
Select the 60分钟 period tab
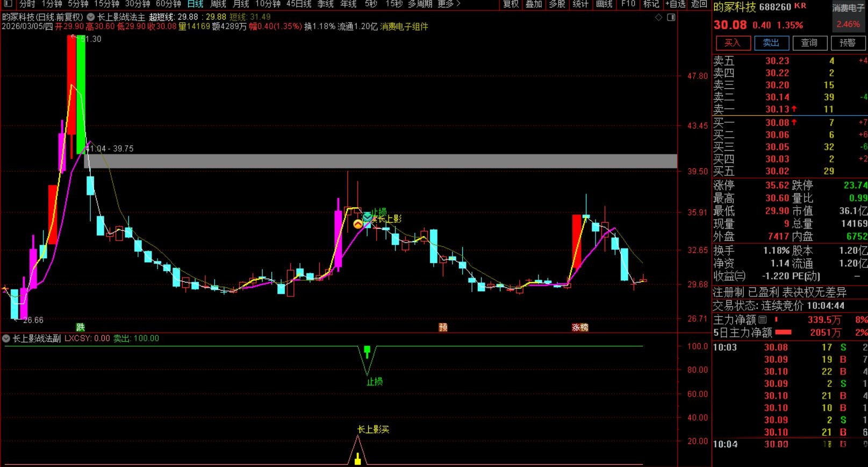click(168, 4)
